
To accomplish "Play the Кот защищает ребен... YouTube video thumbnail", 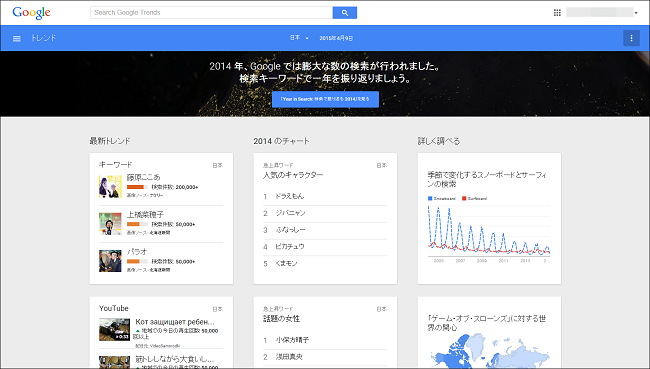I will (114, 330).
